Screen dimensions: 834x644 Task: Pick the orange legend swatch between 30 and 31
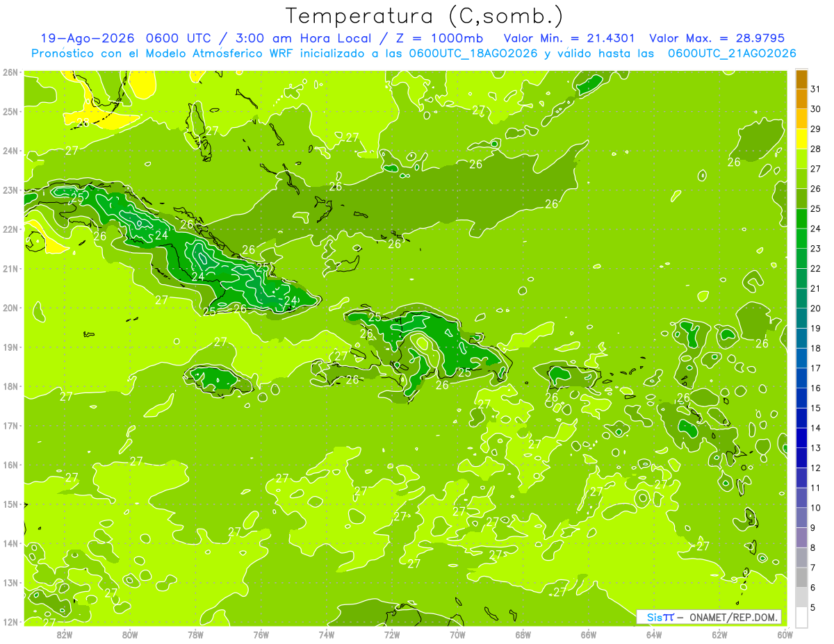[x=802, y=99]
